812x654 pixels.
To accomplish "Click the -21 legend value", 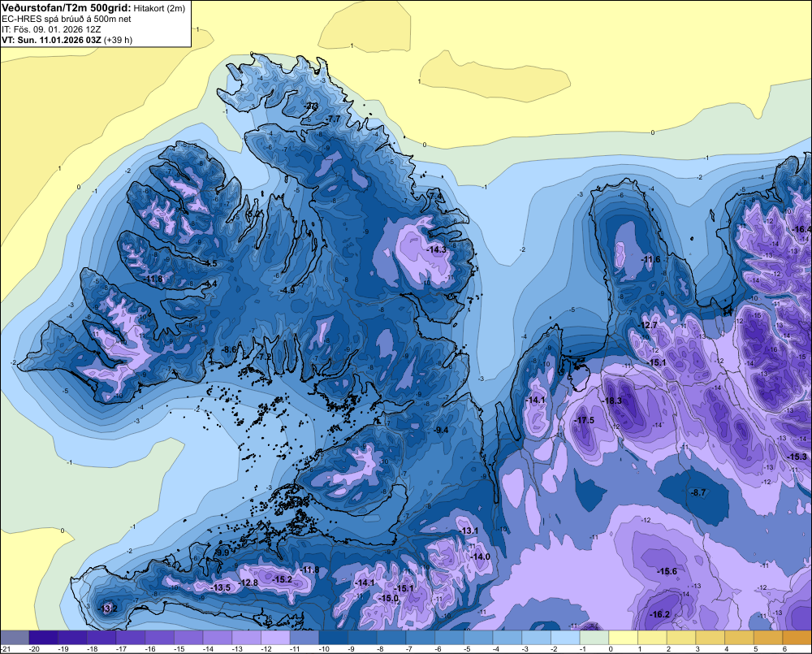I will click(x=6, y=649).
